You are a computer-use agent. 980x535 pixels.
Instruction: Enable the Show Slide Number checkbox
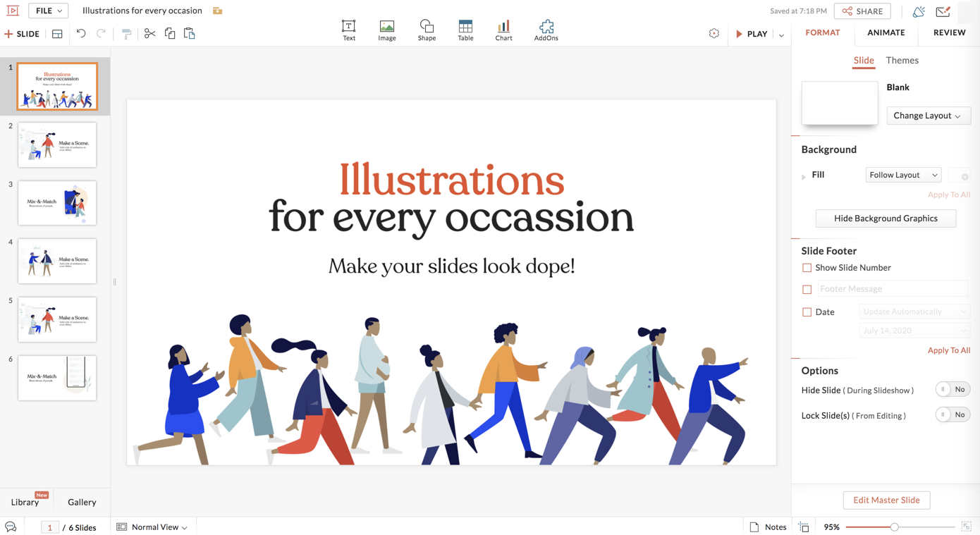807,268
